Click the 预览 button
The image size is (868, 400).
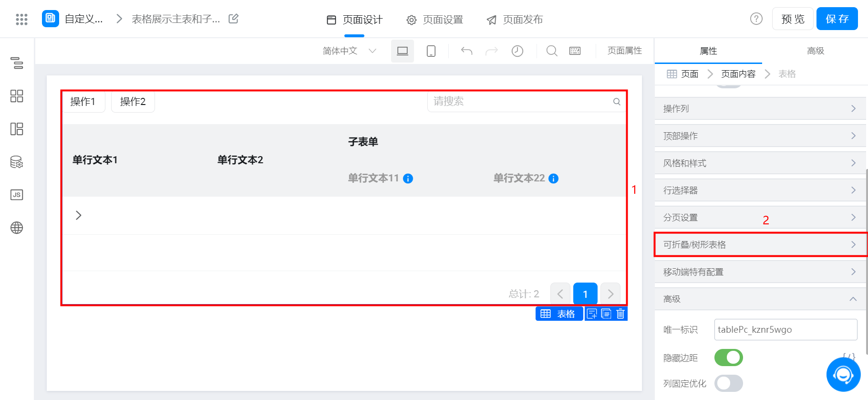793,19
